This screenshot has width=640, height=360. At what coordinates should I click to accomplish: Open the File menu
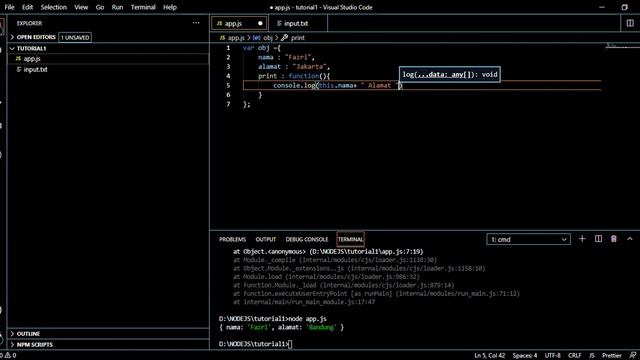pos(9,7)
